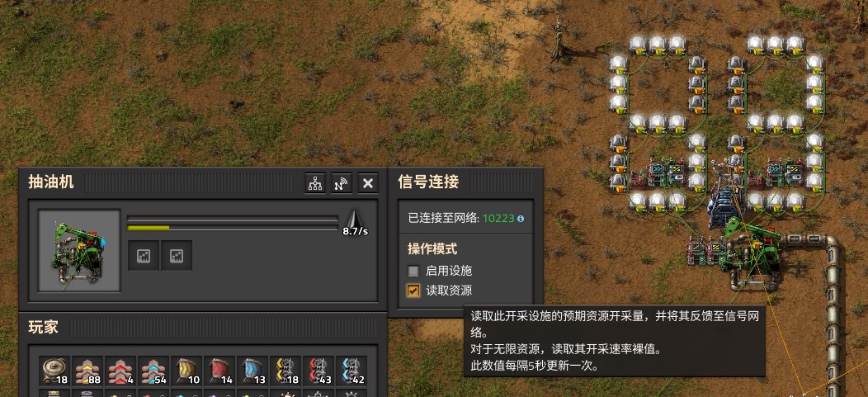Screen dimensions: 868x397
Task: Select blue express belts stack of 54
Action: (x=153, y=371)
